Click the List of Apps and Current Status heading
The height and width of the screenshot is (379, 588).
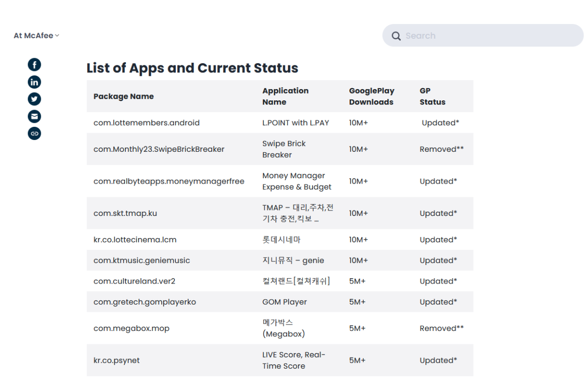(192, 68)
